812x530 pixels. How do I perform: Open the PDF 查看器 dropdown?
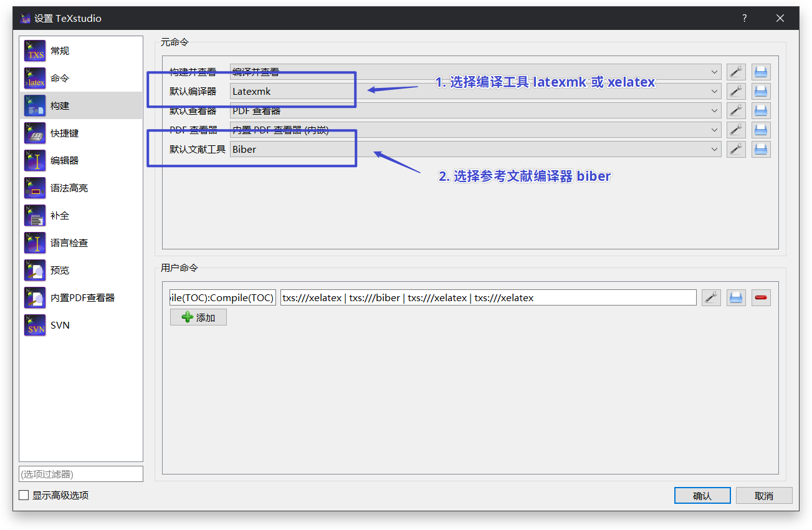475,130
